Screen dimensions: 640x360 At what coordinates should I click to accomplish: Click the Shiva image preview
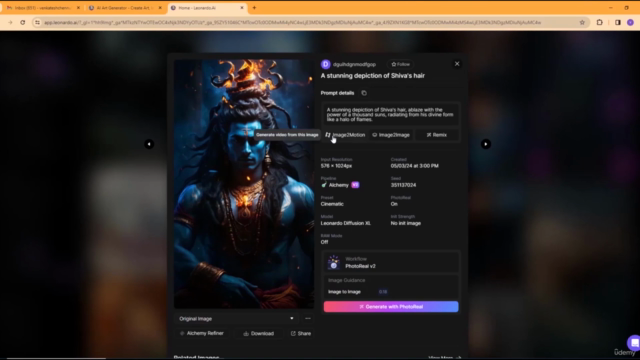(x=244, y=184)
